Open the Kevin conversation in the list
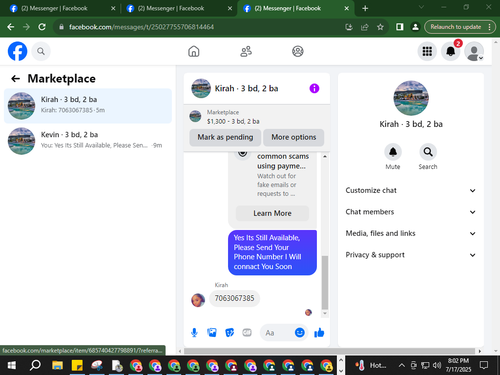 (88, 141)
